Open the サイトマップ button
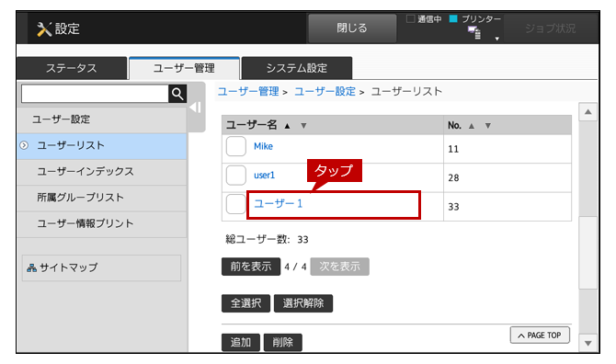 coord(102,267)
